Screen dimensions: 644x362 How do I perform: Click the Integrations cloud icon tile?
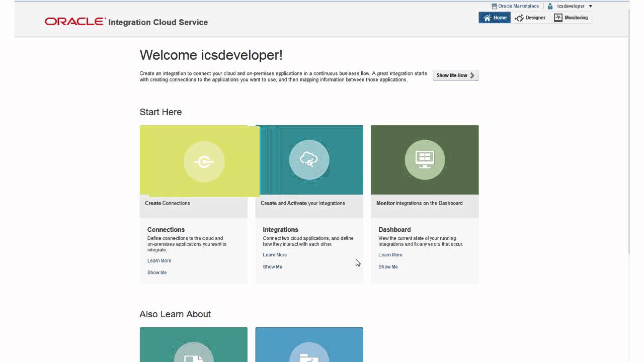coord(309,159)
